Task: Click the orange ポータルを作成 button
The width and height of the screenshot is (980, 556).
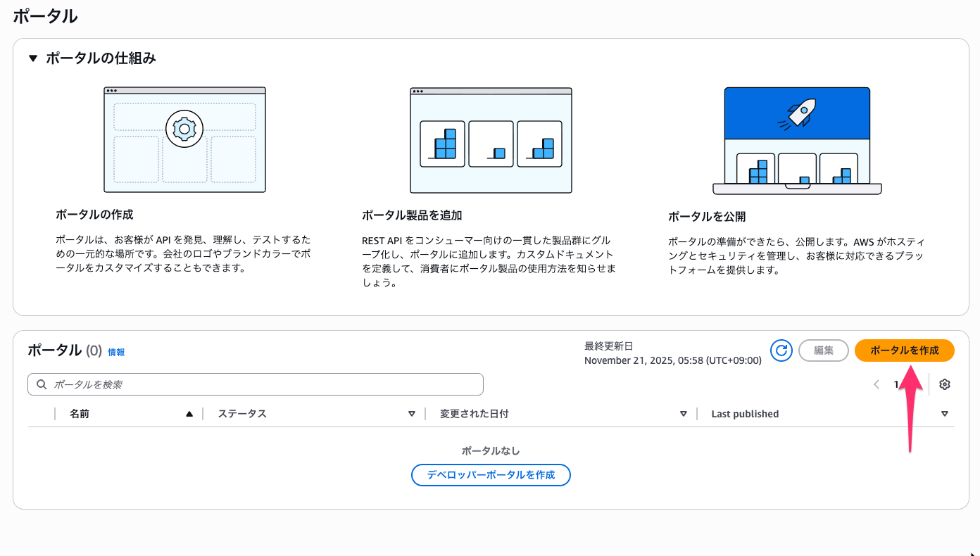Action: pyautogui.click(x=904, y=350)
